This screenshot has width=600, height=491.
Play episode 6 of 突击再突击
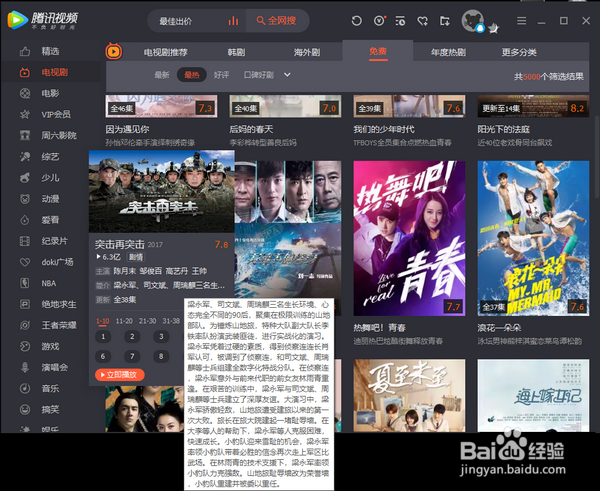[x=103, y=357]
